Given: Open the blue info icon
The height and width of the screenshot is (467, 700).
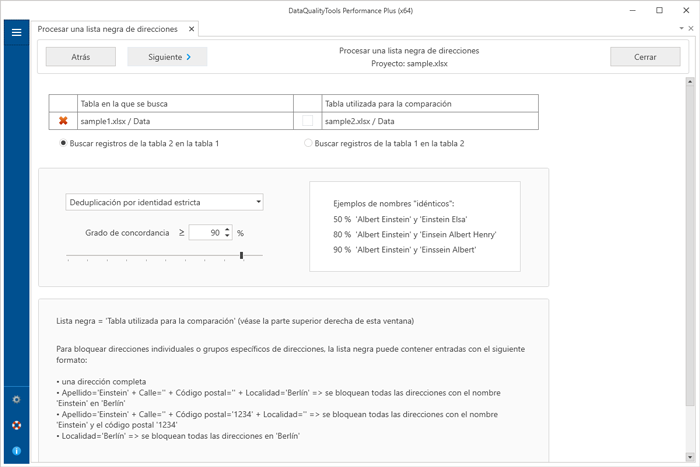Looking at the screenshot, I should tap(17, 451).
